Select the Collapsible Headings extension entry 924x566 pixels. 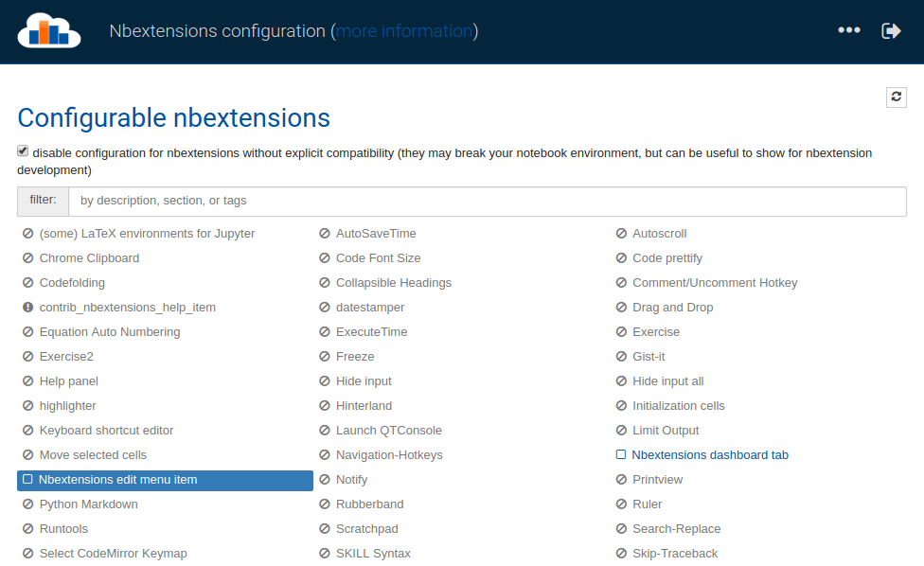coord(394,282)
